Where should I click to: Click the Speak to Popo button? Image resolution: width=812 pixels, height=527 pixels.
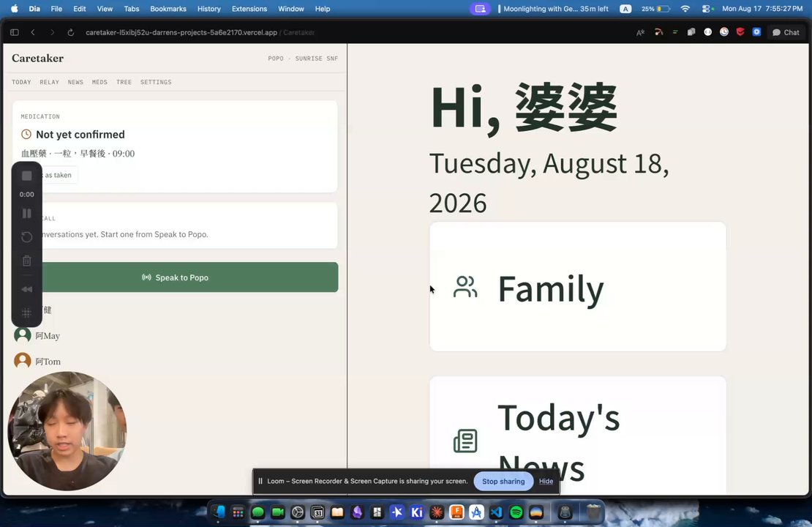[x=189, y=277]
